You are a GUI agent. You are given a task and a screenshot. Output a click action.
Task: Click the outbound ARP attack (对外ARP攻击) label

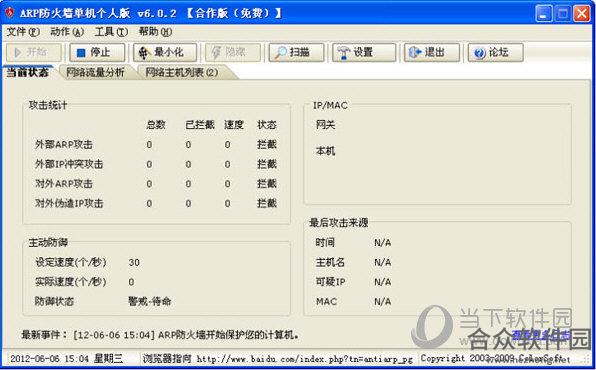[x=64, y=184]
